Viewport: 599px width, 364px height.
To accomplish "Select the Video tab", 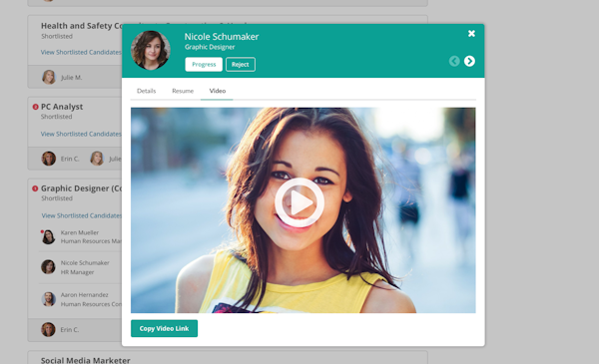I will point(217,91).
